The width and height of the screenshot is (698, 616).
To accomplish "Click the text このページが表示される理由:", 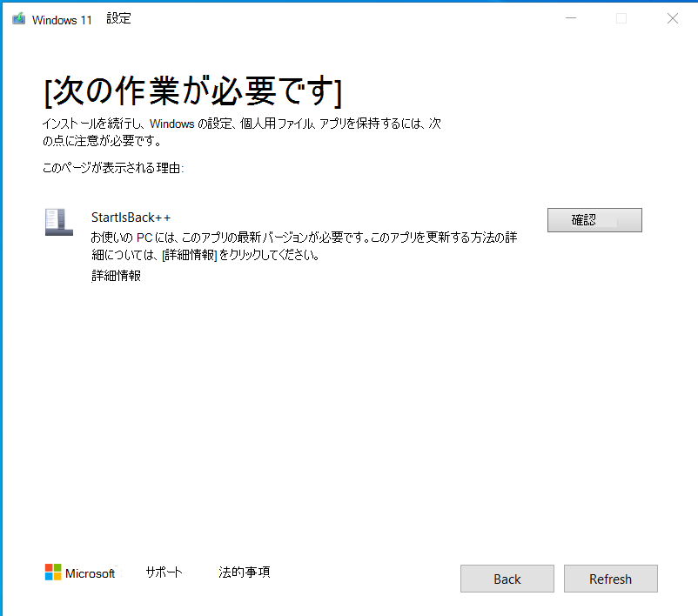I will pos(113,168).
